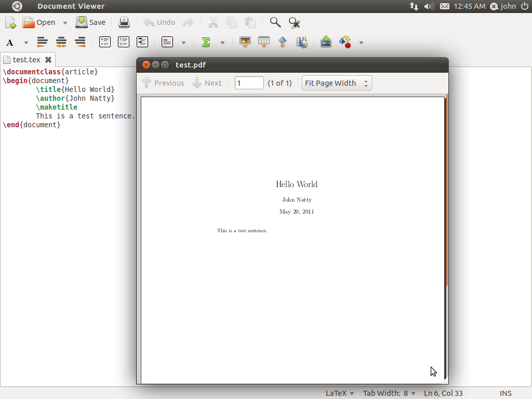Click the Find icon with magnifying glass
532x399 pixels.
(275, 22)
